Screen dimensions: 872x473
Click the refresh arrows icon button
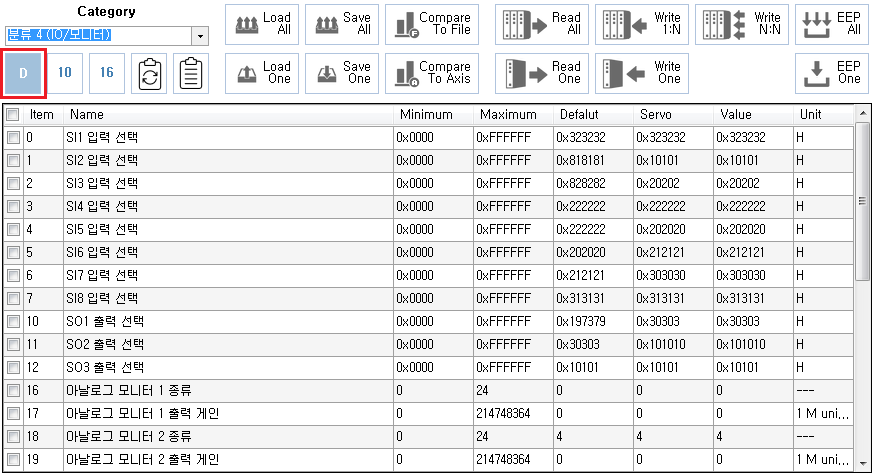(150, 73)
